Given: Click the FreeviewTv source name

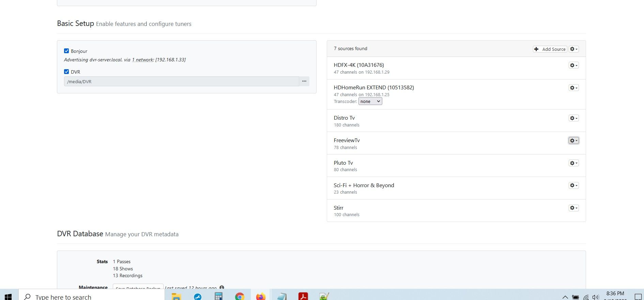Looking at the screenshot, I should [x=347, y=140].
